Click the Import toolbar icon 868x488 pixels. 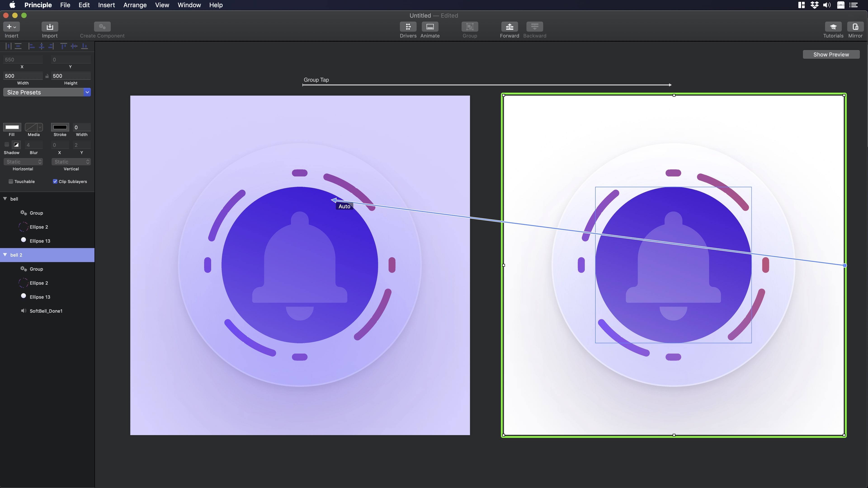[50, 27]
